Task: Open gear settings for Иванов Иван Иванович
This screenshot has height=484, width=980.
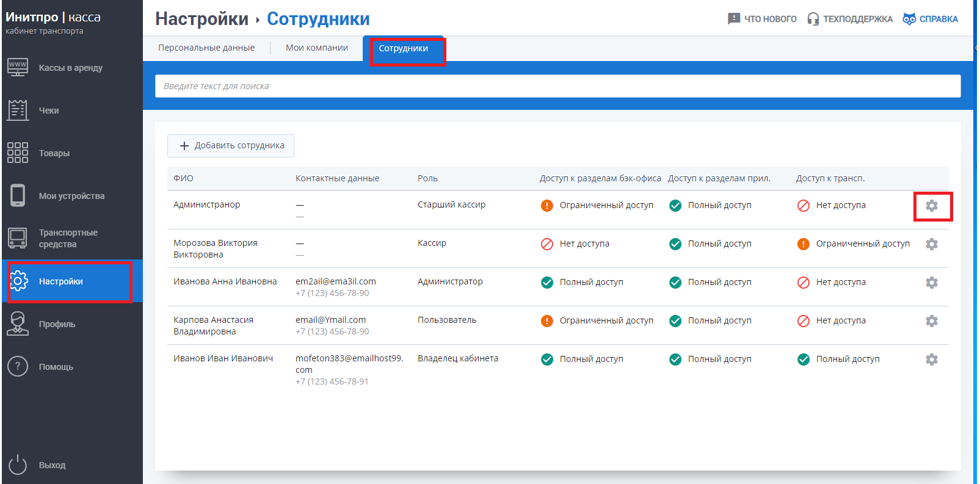Action: pyautogui.click(x=931, y=359)
